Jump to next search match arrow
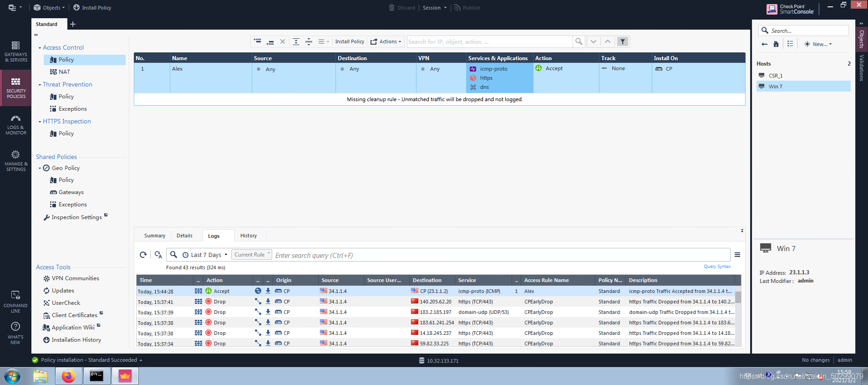 pos(594,41)
